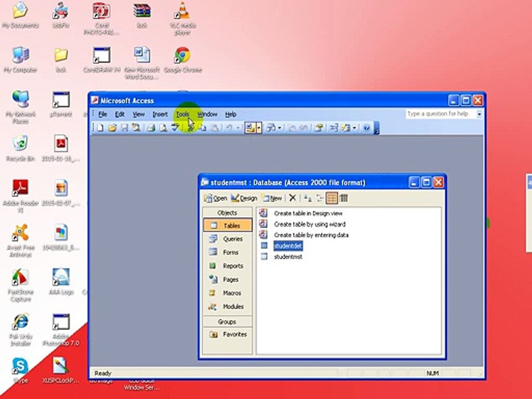Expand the New Object dropdown arrow
Viewport: 532px width, 399px height.
tap(354, 128)
